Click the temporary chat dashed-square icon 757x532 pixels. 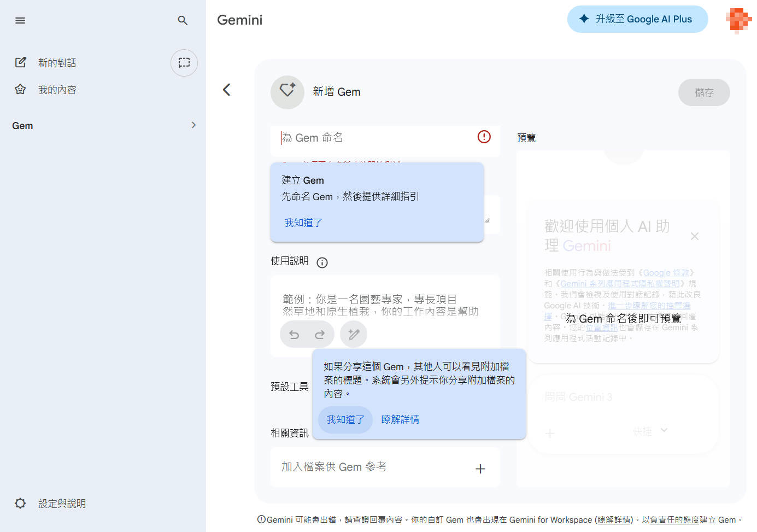click(184, 63)
